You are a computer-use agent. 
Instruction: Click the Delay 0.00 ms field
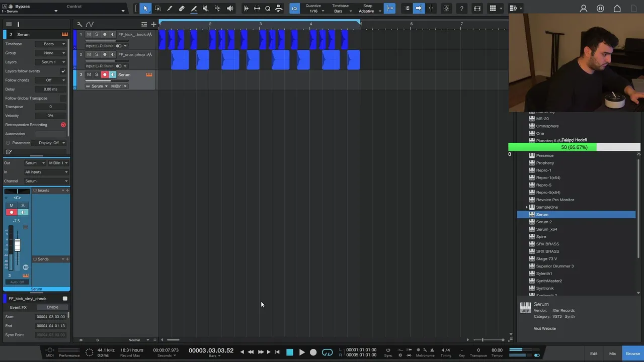coord(50,89)
